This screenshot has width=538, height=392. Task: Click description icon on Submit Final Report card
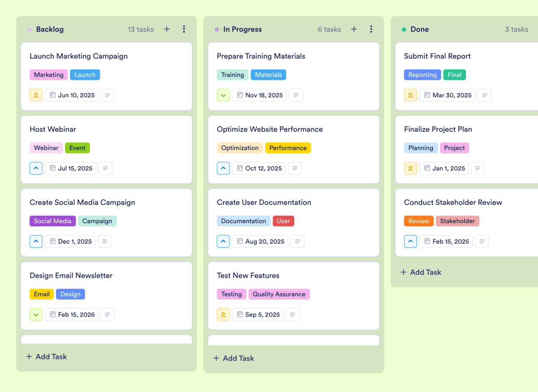coord(485,95)
